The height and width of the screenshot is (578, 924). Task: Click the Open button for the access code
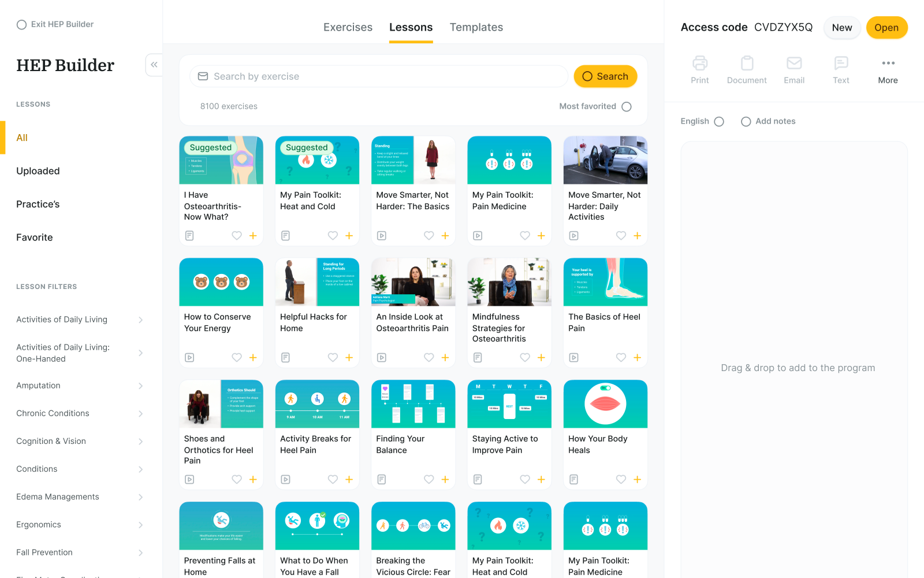click(x=886, y=27)
